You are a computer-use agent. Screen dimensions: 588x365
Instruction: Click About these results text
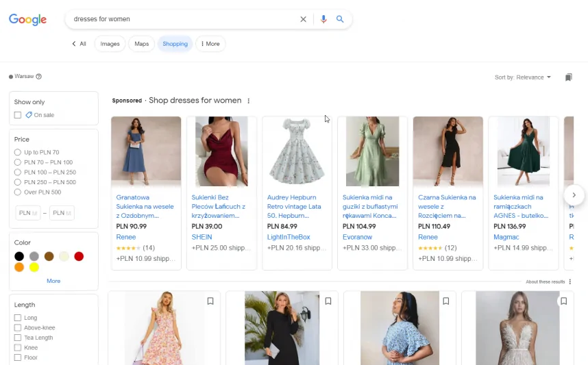point(546,282)
